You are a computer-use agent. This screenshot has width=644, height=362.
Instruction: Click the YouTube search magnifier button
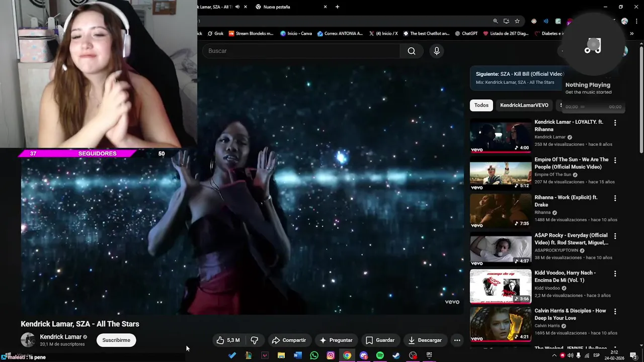[x=412, y=51]
